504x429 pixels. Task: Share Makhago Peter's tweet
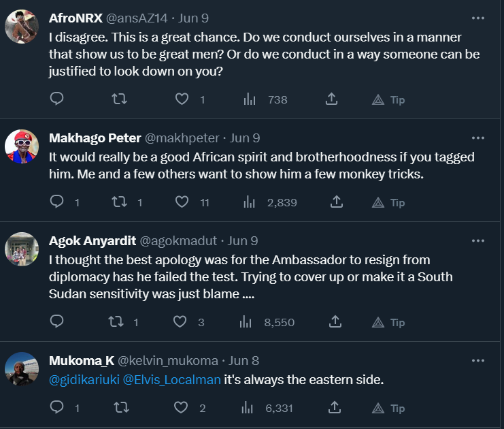click(336, 202)
